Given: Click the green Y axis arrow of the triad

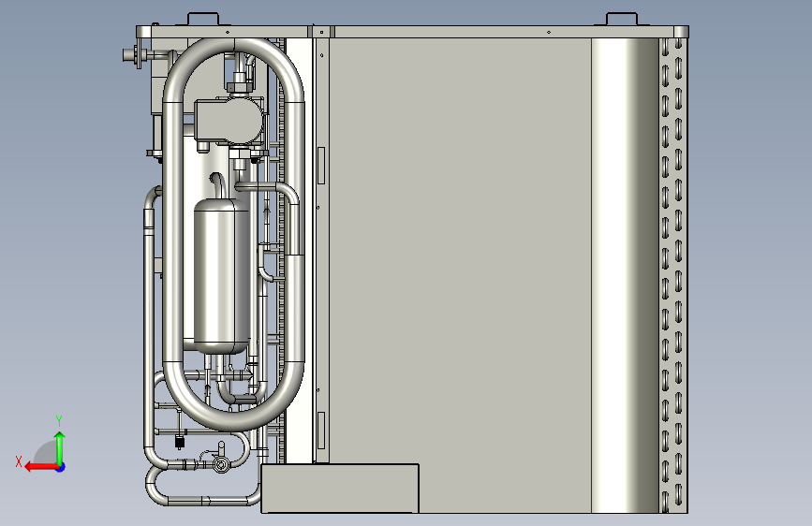Looking at the screenshot, I should [60, 447].
